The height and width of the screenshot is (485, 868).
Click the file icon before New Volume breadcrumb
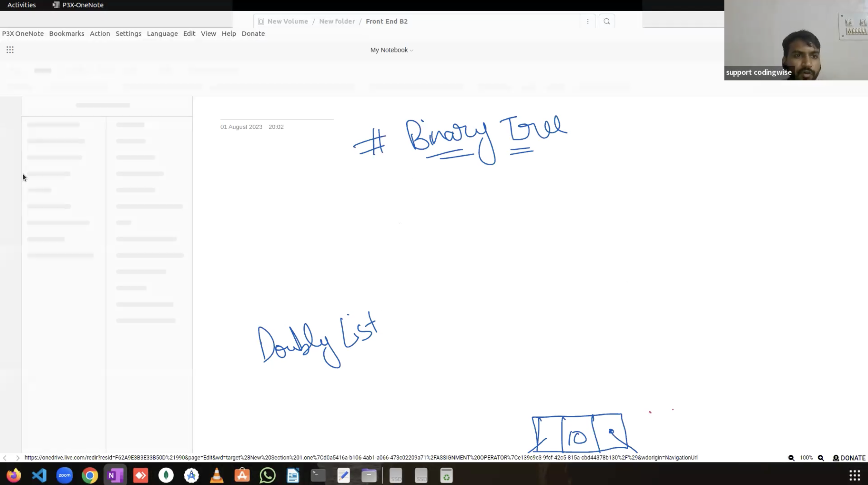(261, 22)
